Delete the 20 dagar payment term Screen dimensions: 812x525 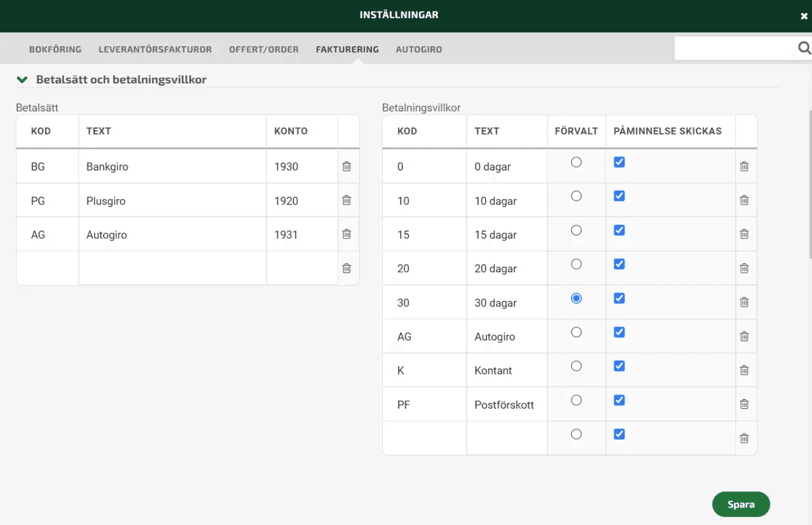[x=744, y=268]
